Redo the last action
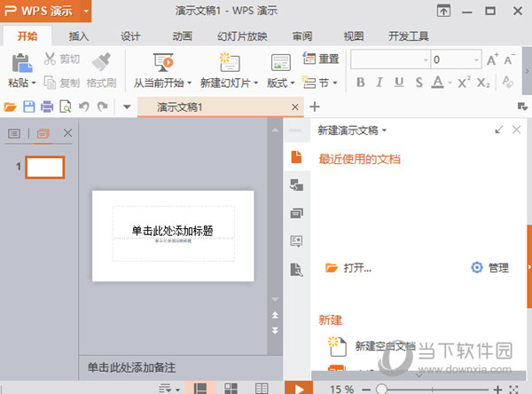This screenshot has height=394, width=532. tap(103, 107)
